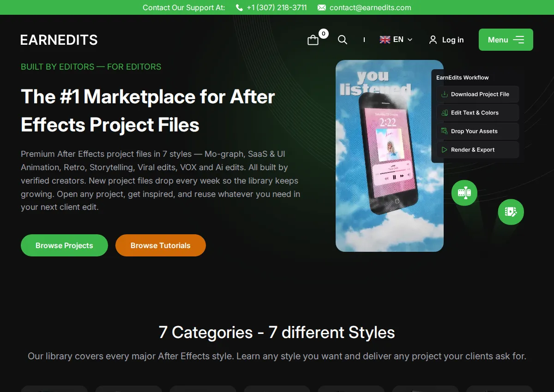
Task: Click the user account icon beside Log in
Action: tap(433, 40)
